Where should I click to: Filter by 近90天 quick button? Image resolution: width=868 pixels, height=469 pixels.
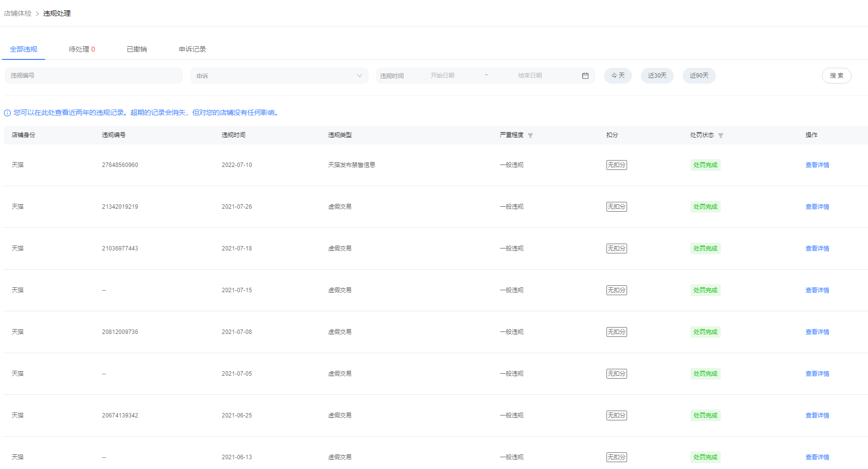pyautogui.click(x=699, y=76)
